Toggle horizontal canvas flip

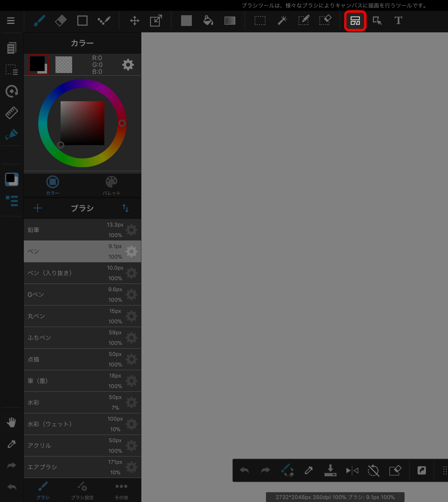click(352, 471)
